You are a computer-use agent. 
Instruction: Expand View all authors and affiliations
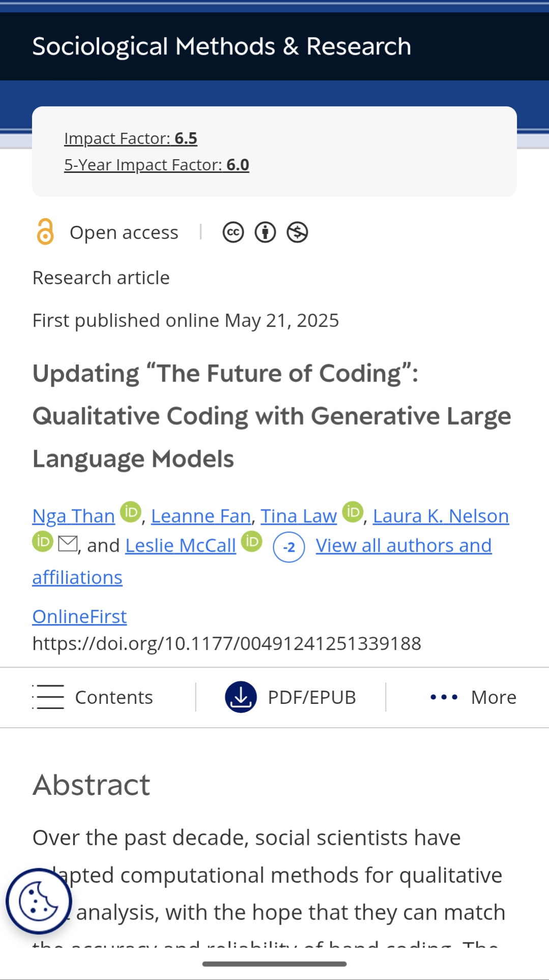[403, 546]
